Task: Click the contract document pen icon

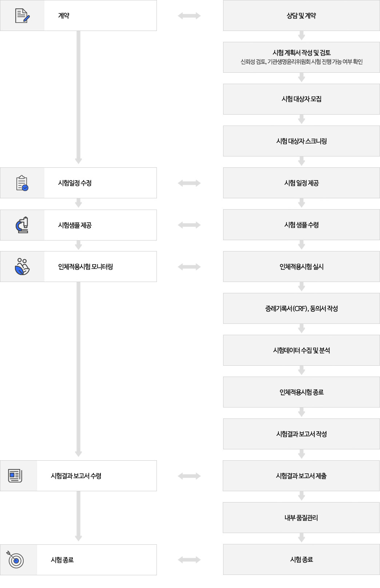Action: (22, 16)
